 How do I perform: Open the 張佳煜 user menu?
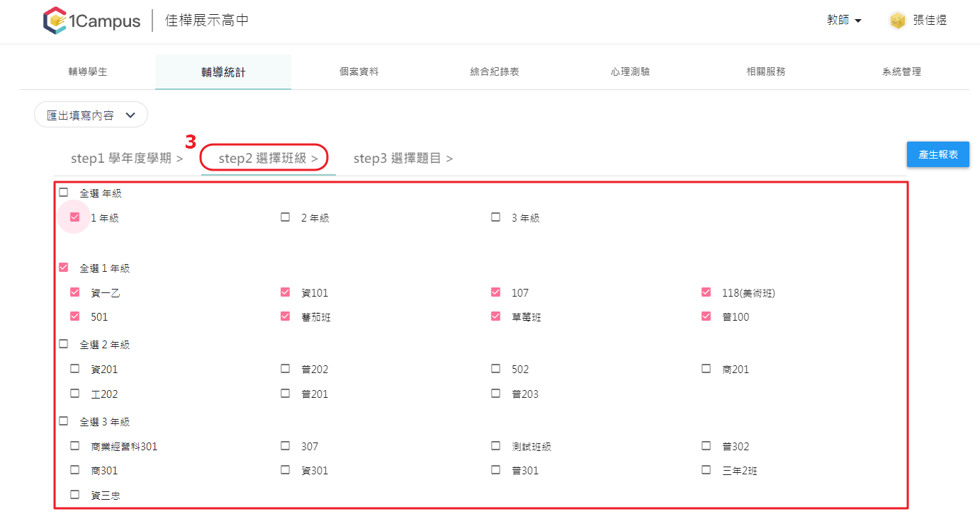930,21
